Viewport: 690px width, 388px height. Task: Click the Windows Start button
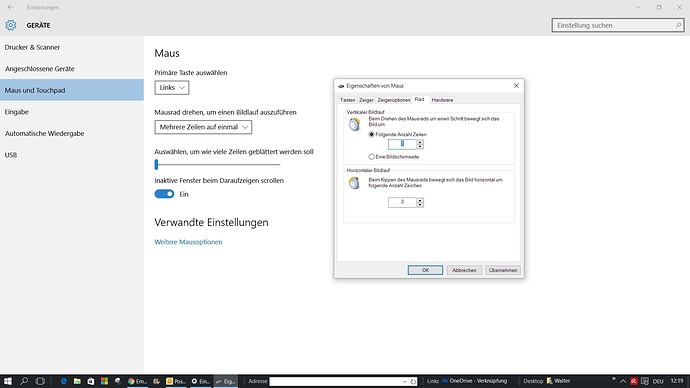point(7,381)
